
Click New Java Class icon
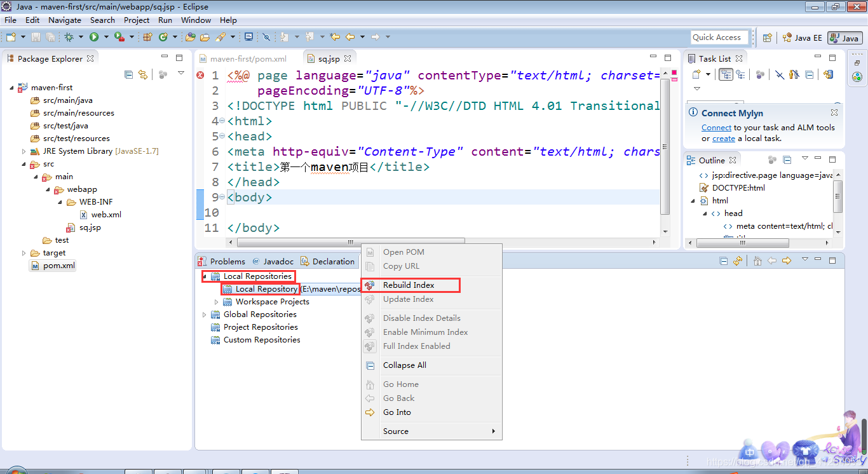coord(163,37)
